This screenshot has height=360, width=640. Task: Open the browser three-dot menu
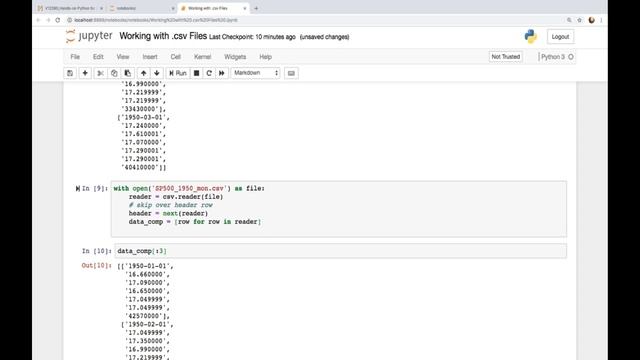(601, 20)
